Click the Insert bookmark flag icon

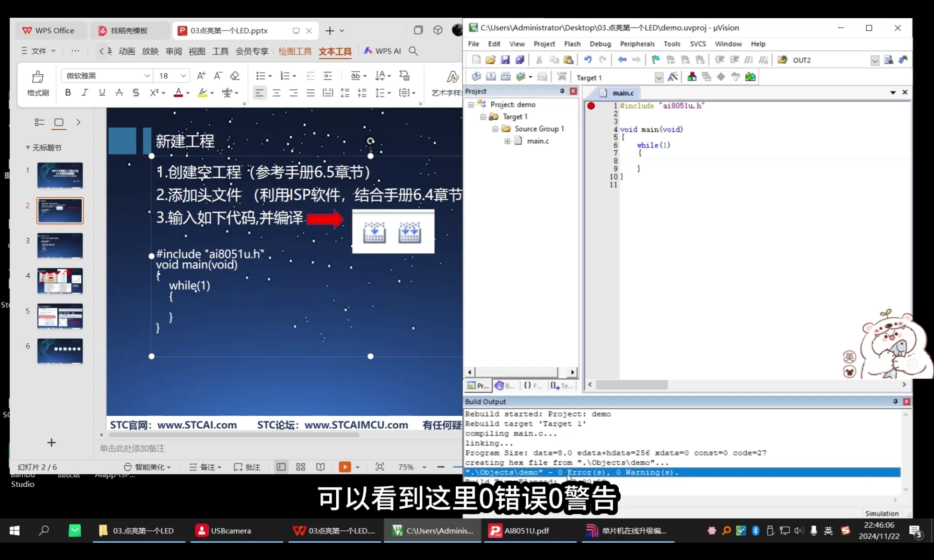(x=656, y=60)
